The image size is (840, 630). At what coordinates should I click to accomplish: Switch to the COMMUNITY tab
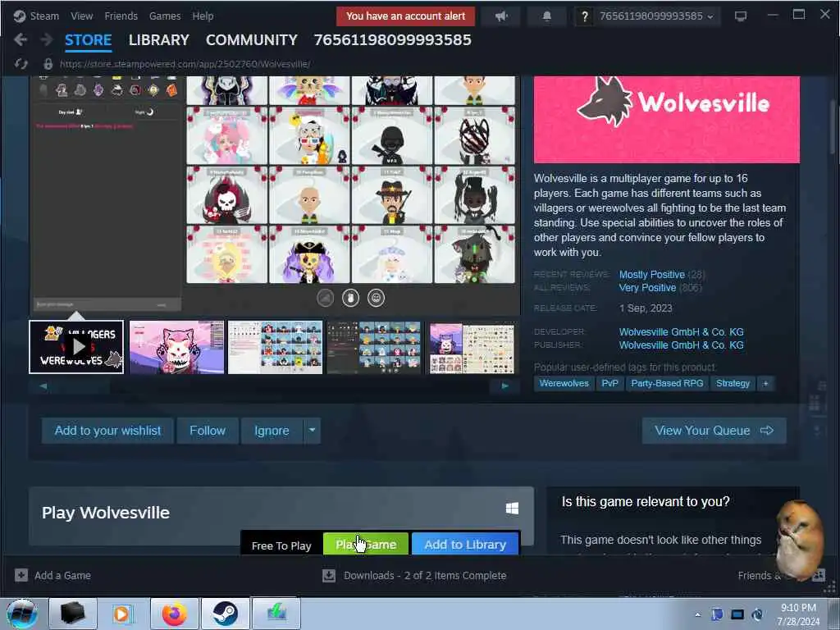pos(252,40)
